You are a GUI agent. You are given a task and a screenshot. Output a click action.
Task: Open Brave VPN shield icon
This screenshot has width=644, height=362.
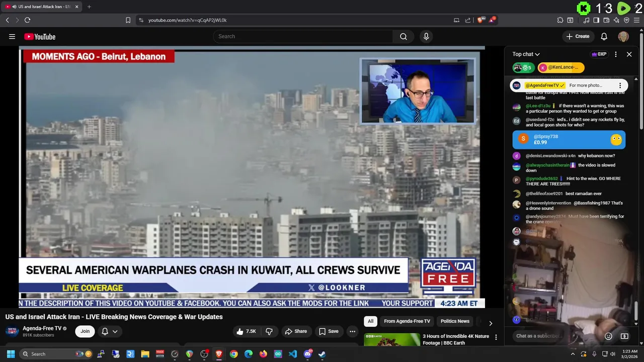[x=626, y=20]
